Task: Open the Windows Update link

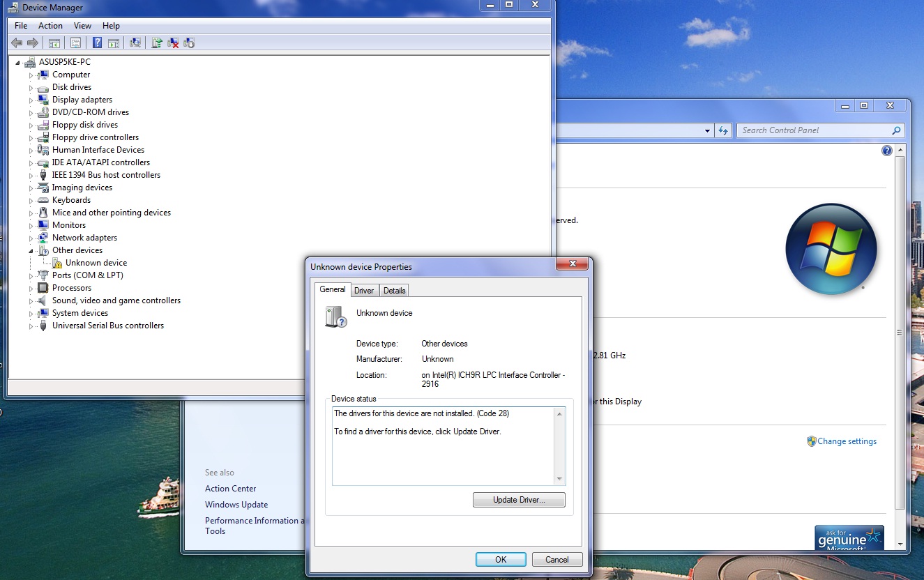Action: [x=236, y=505]
